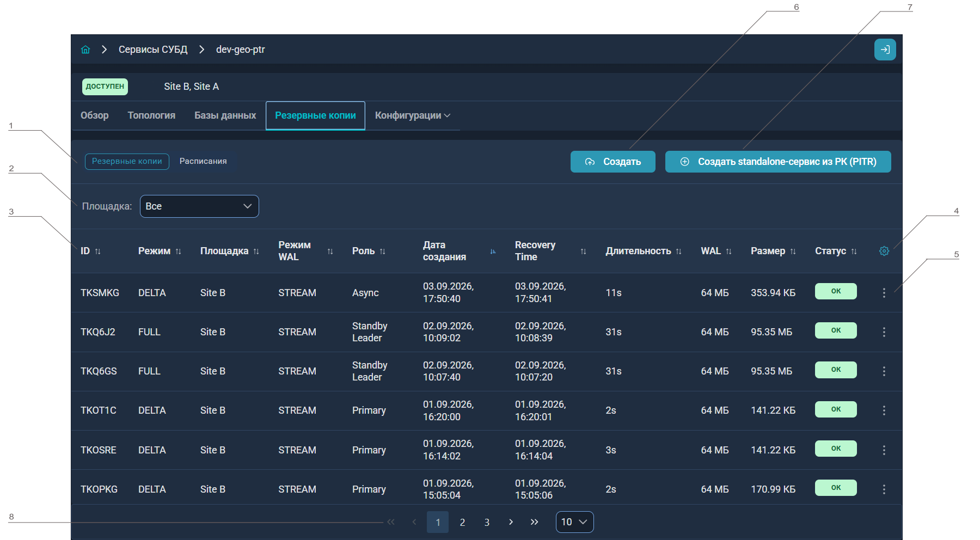Sort by the Роль column
980x540 pixels.
[382, 251]
